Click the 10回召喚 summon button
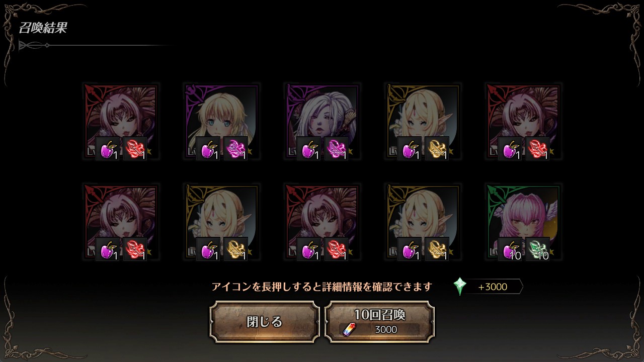This screenshot has width=644, height=362. click(x=379, y=322)
